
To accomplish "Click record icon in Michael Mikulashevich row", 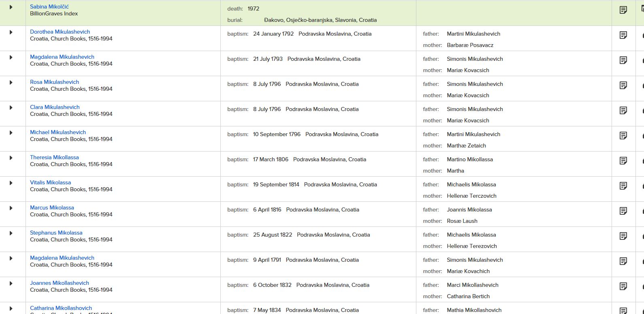I will coord(623,136).
